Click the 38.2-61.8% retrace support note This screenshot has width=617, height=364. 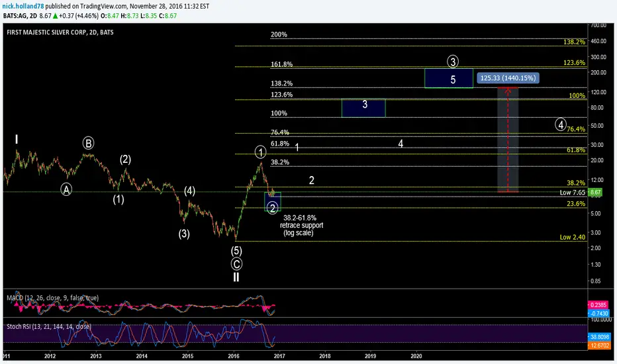pos(301,225)
